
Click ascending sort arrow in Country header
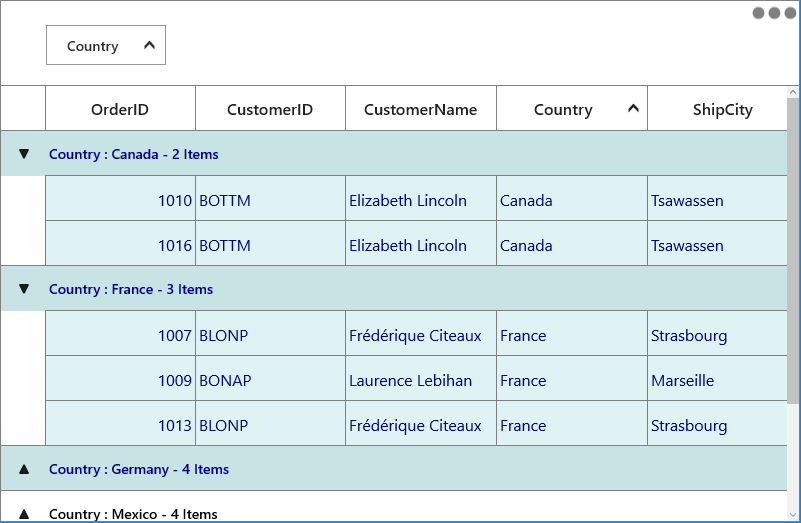click(633, 108)
